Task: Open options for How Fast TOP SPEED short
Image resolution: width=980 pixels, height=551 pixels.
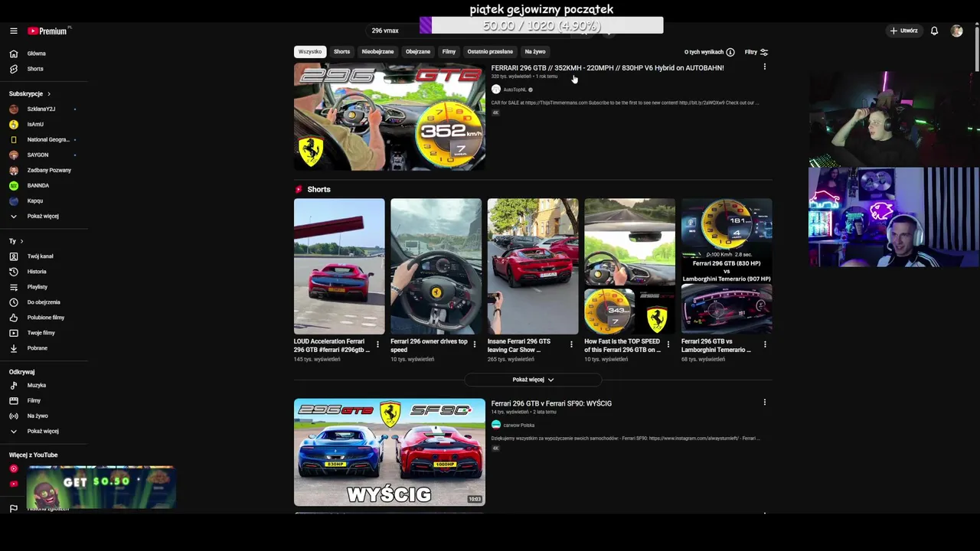Action: point(668,344)
